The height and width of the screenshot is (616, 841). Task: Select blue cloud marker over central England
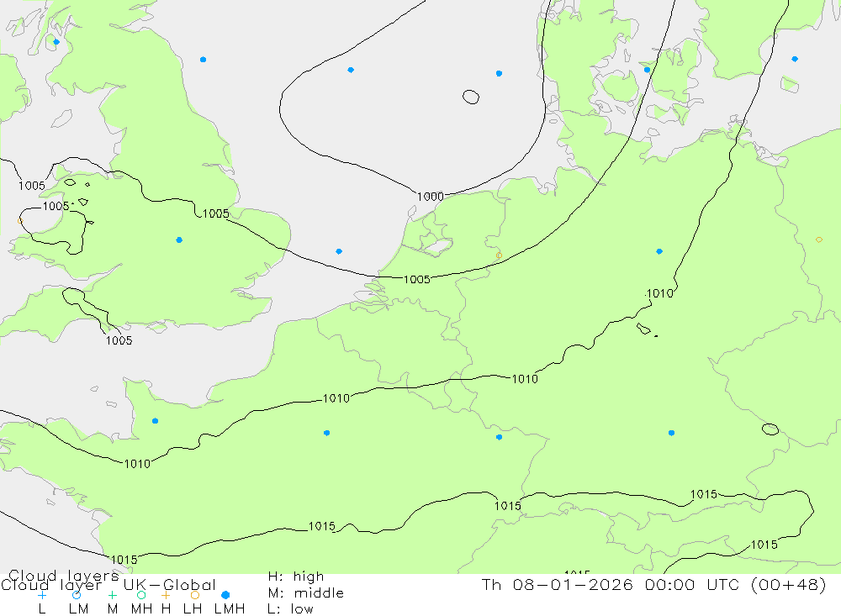click(x=179, y=240)
